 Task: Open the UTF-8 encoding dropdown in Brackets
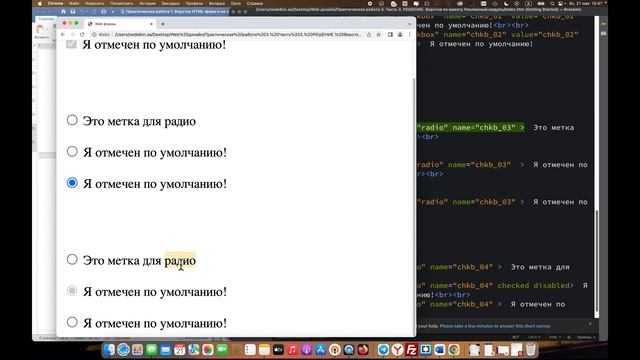point(534,338)
